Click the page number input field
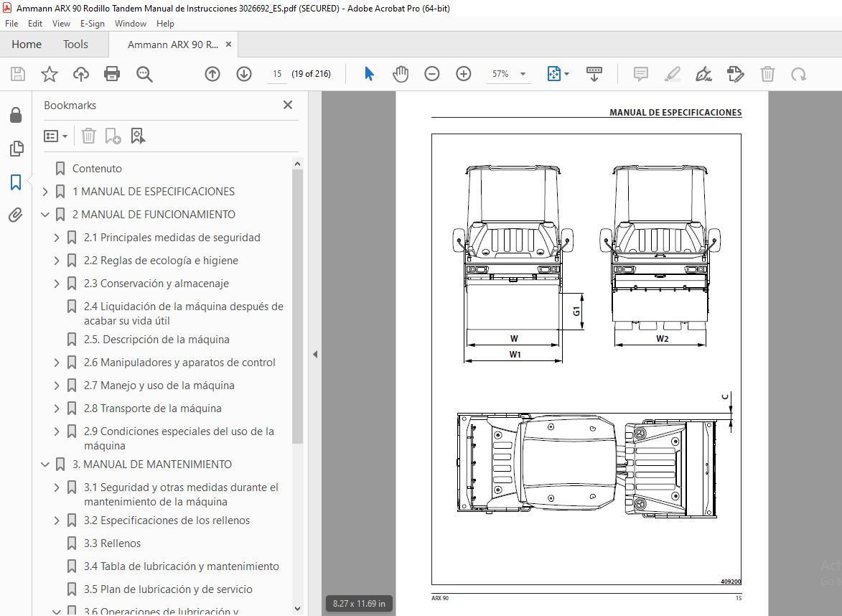842x616 pixels. (x=277, y=74)
